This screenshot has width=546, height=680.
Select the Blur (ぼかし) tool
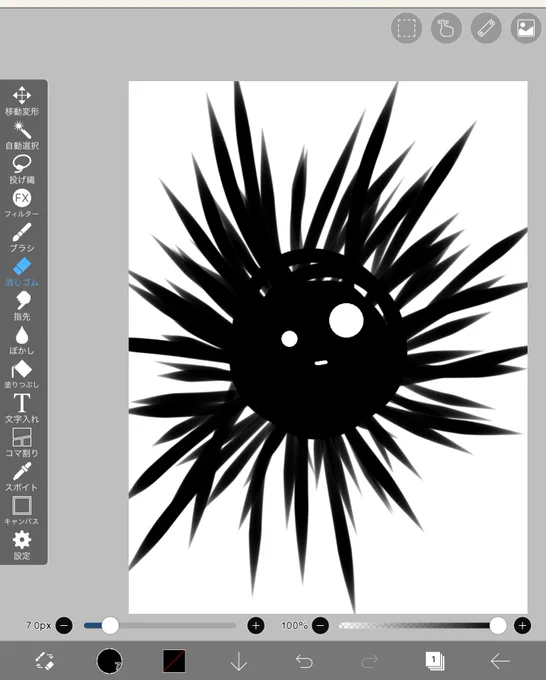point(22,341)
